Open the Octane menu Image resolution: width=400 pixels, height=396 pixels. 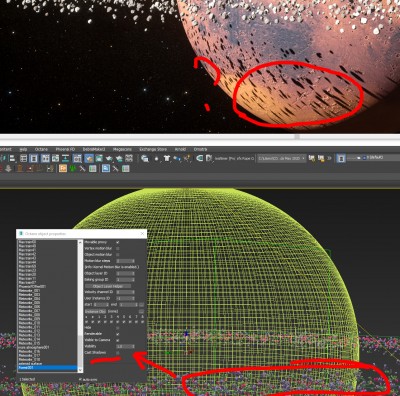click(41, 149)
